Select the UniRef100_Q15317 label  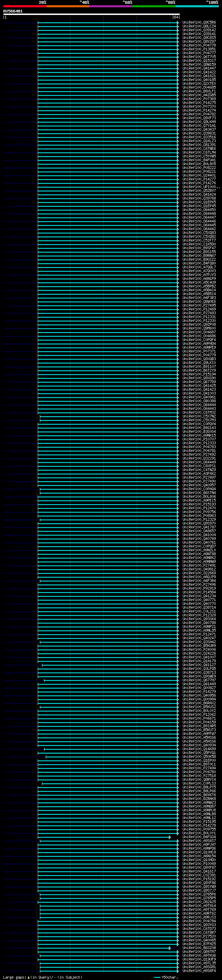[199, 60]
